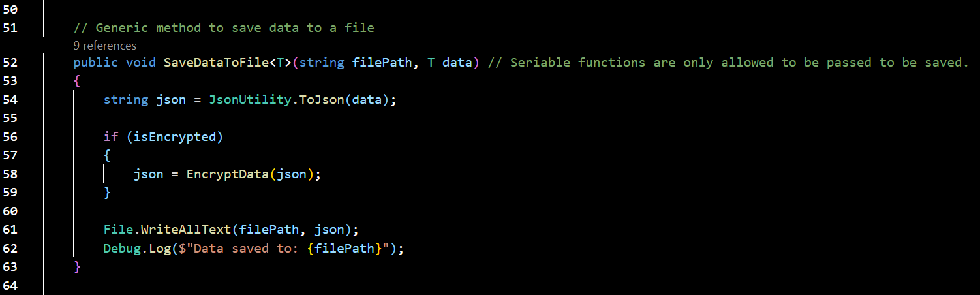
Task: Click the Debug.Log statement
Action: (x=254, y=249)
